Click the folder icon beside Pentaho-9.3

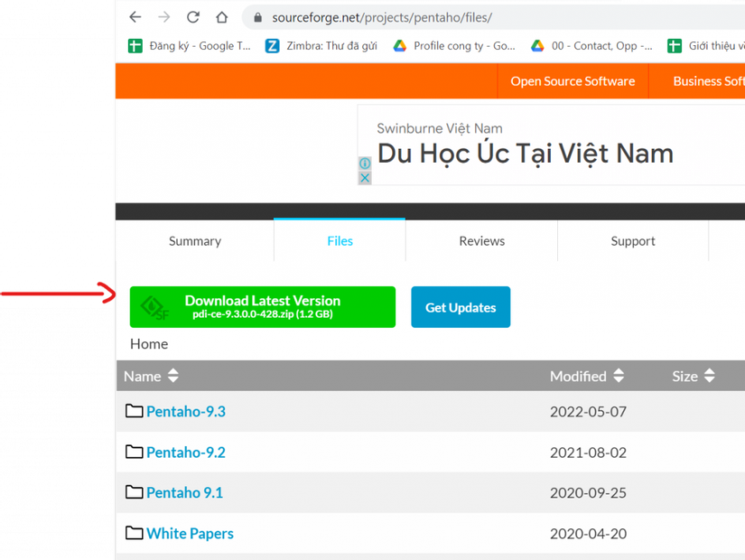135,411
